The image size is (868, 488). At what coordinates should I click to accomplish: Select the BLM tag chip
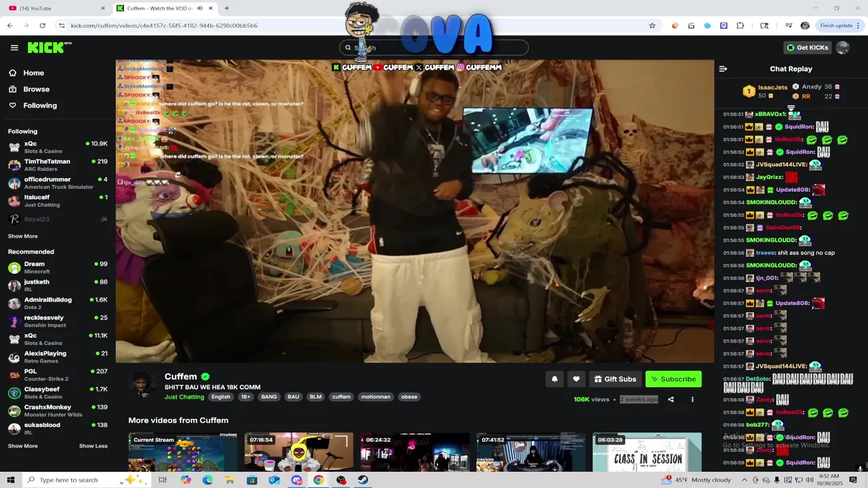pyautogui.click(x=315, y=396)
